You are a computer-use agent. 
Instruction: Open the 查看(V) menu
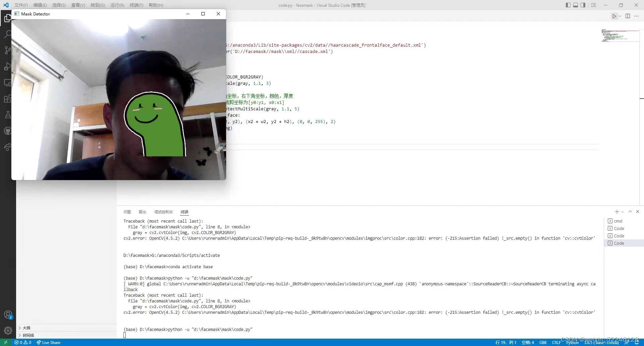78,5
